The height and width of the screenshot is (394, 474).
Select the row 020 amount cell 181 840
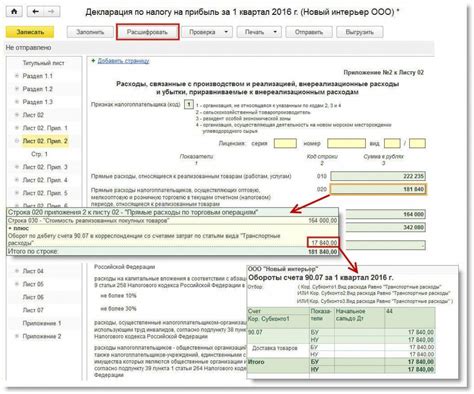378,189
